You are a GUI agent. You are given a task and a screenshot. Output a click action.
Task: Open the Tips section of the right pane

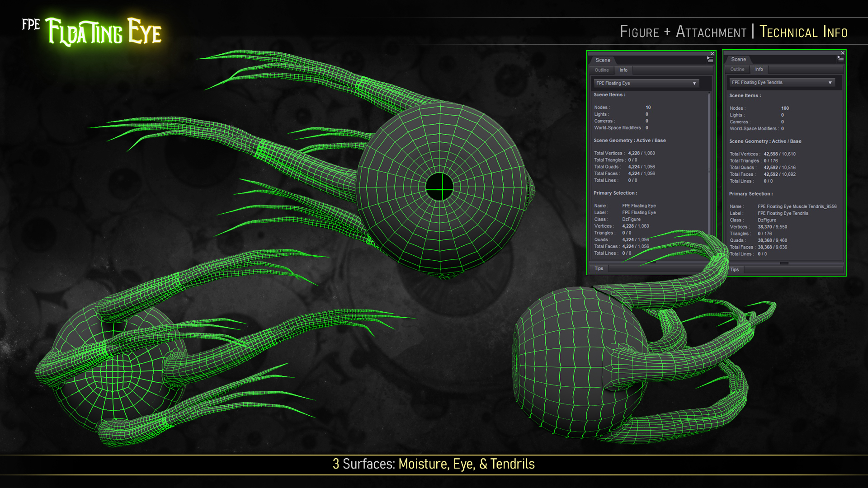735,269
